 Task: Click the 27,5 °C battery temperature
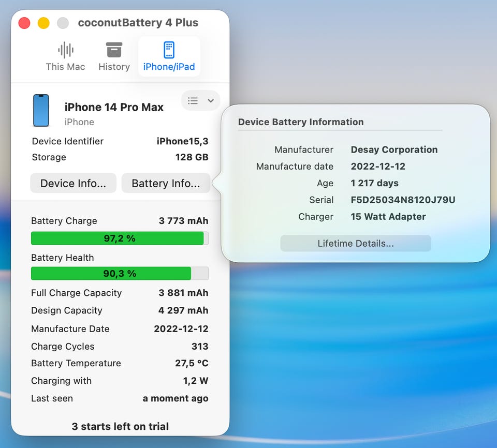[192, 363]
